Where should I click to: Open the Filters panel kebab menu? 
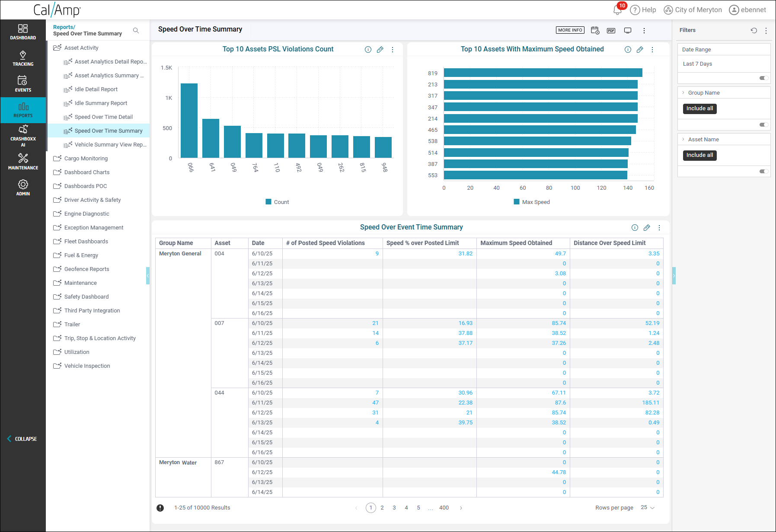click(766, 30)
